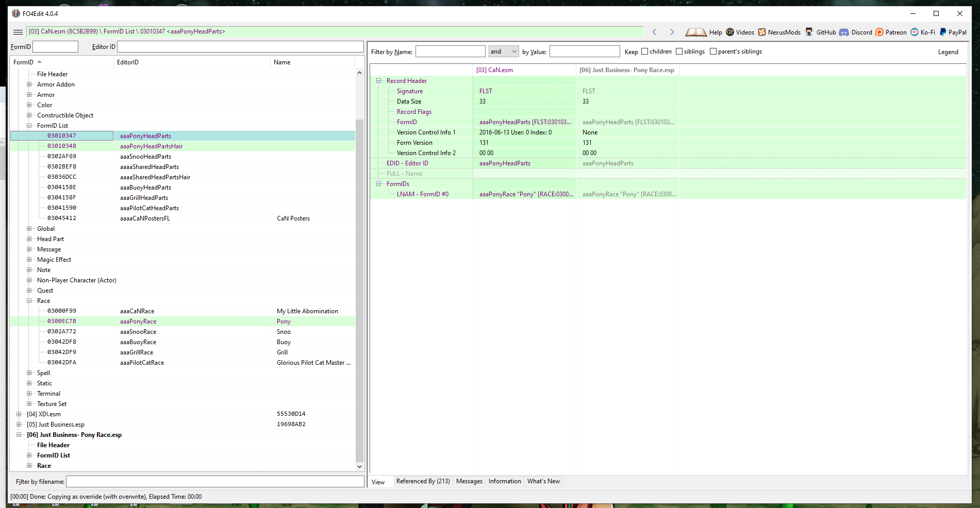980x508 pixels.
Task: Collapse the Race node under CaN.esm
Action: click(x=29, y=301)
